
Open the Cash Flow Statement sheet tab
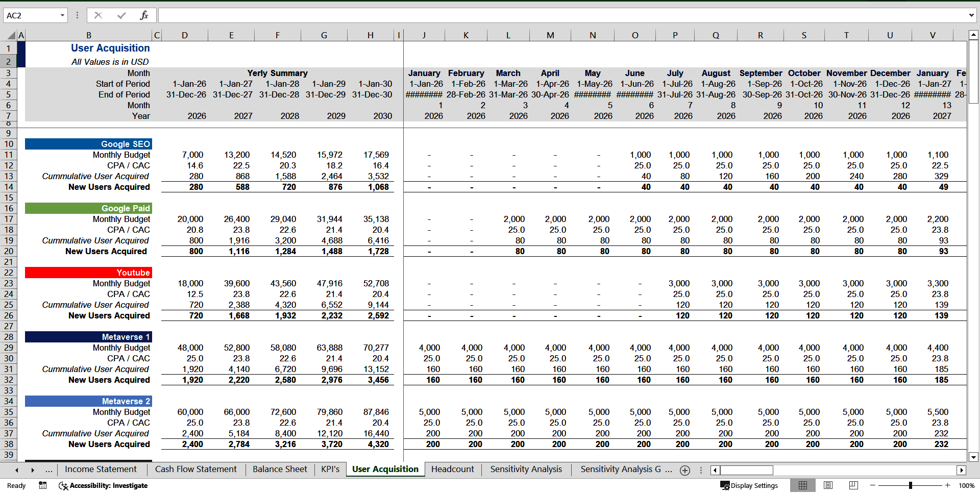[195, 469]
